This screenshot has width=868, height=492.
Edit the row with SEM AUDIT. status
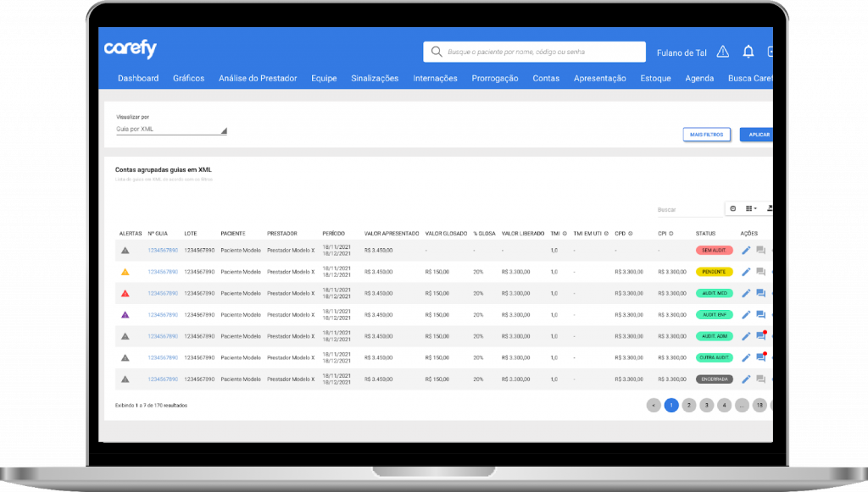(x=746, y=250)
